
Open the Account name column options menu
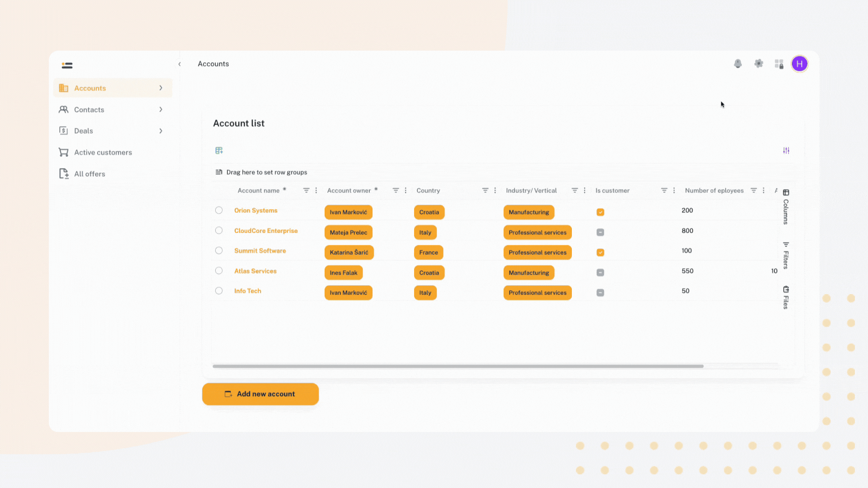[316, 190]
